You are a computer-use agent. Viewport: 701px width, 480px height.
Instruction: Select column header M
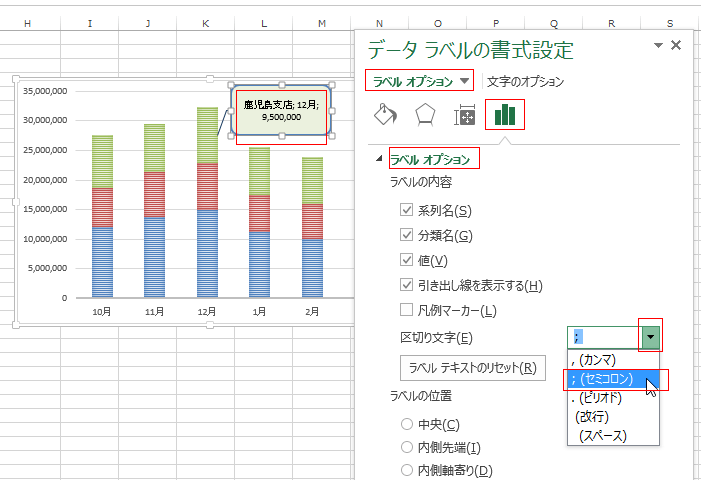322,24
